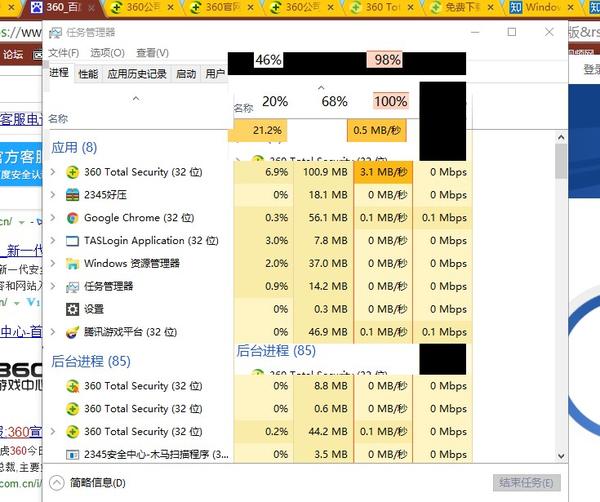Expand the 2345好压 row
Image resolution: width=600 pixels, height=502 pixels.
(53, 195)
